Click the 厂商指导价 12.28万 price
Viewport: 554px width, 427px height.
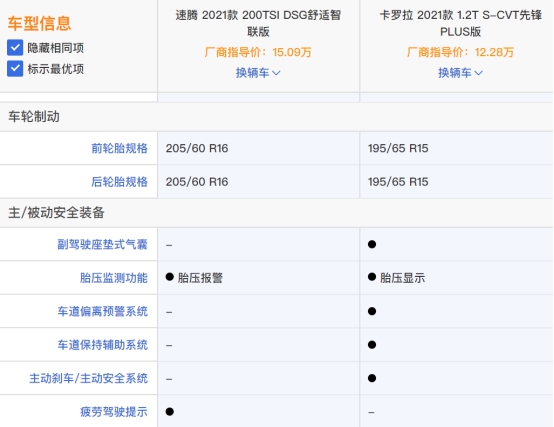pyautogui.click(x=460, y=52)
